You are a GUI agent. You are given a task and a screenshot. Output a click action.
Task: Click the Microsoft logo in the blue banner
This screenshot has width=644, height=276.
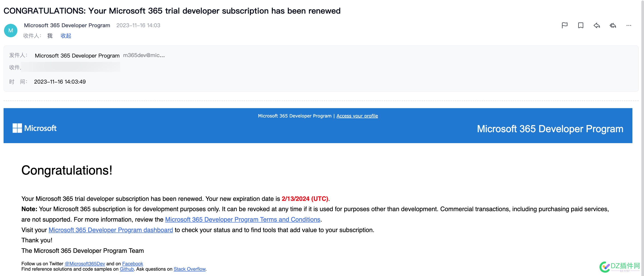tap(35, 128)
